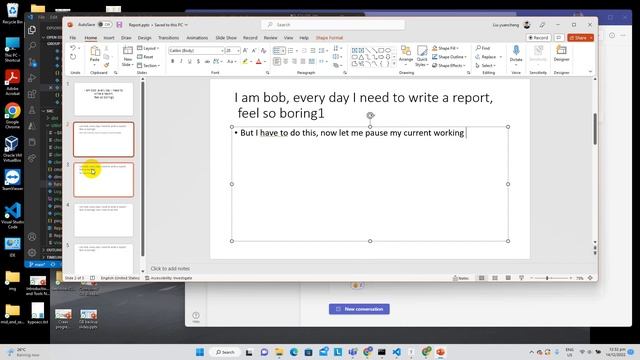Click the Share button
The height and width of the screenshot is (360, 640).
(580, 38)
